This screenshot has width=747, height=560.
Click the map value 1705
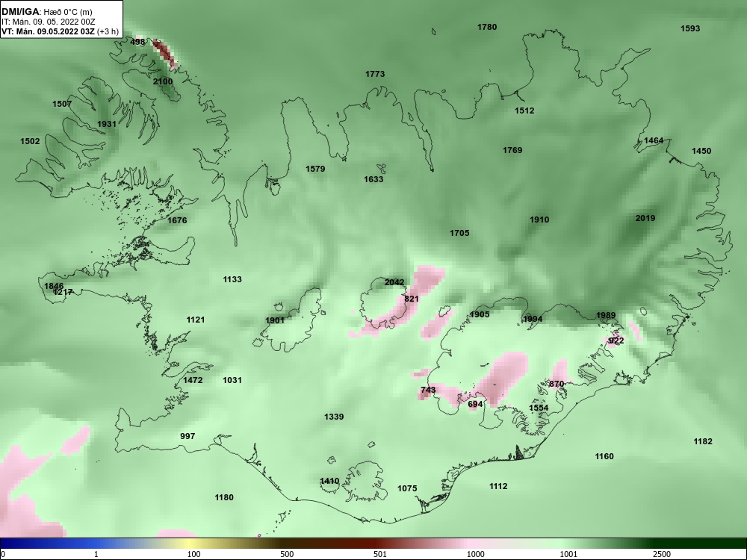click(x=459, y=233)
